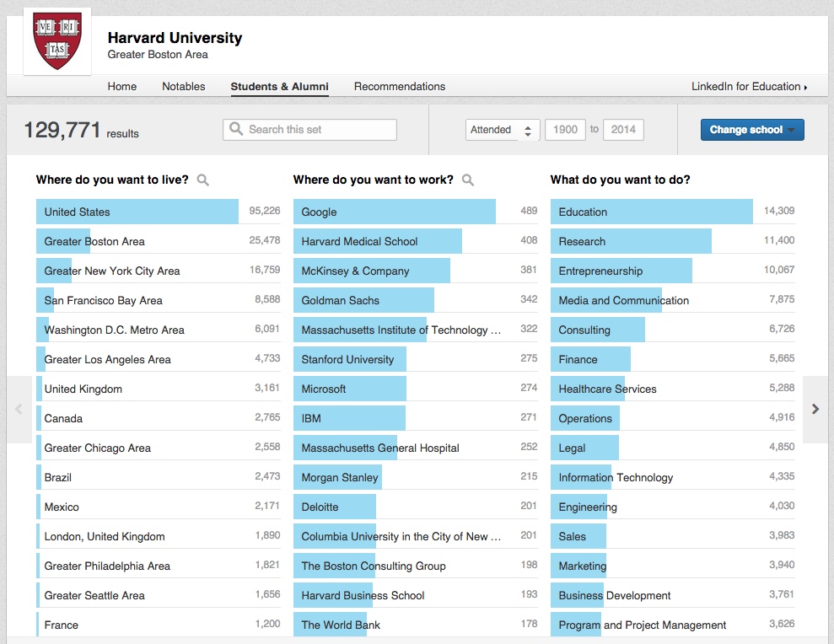This screenshot has height=644, width=834.
Task: Go to the Home tab
Action: click(x=122, y=86)
